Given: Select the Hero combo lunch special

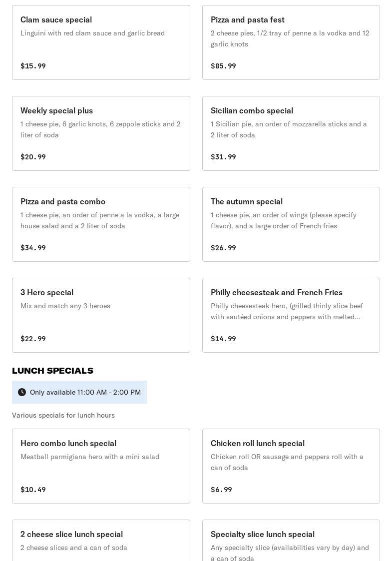Looking at the screenshot, I should (101, 466).
